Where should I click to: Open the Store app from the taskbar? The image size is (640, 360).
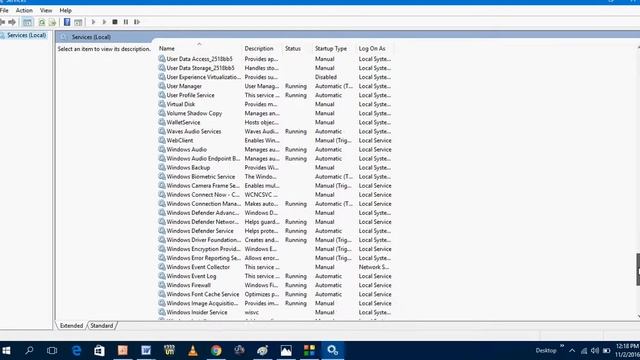[x=99, y=350]
